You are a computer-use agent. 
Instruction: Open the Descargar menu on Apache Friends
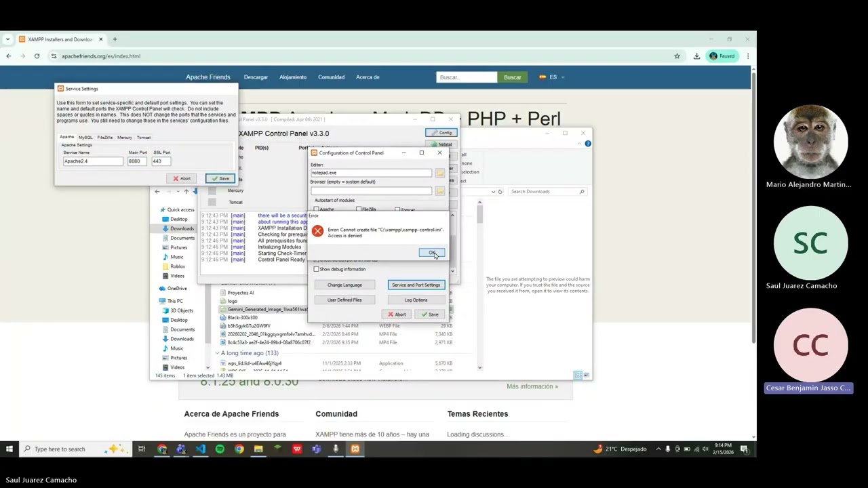click(x=256, y=77)
